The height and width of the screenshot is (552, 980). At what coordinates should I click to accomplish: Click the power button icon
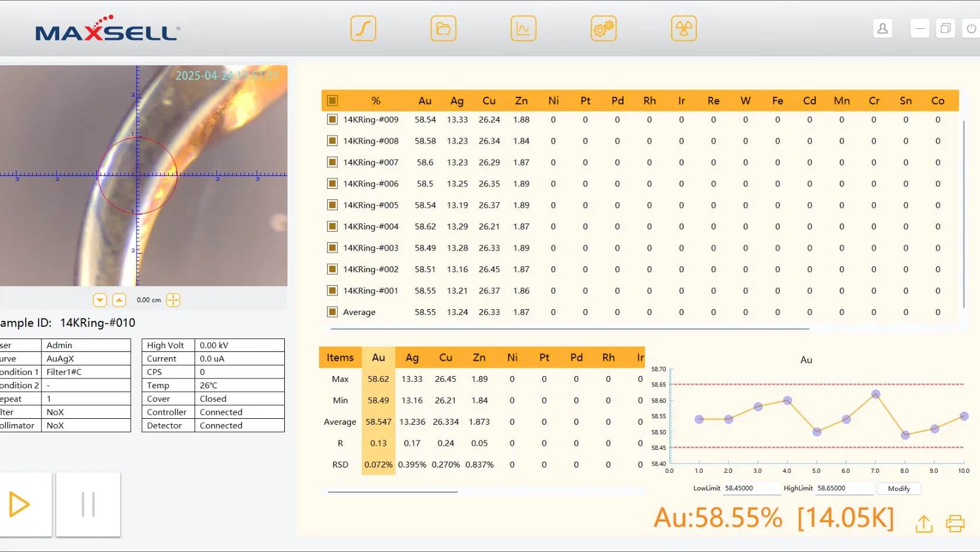(x=972, y=28)
